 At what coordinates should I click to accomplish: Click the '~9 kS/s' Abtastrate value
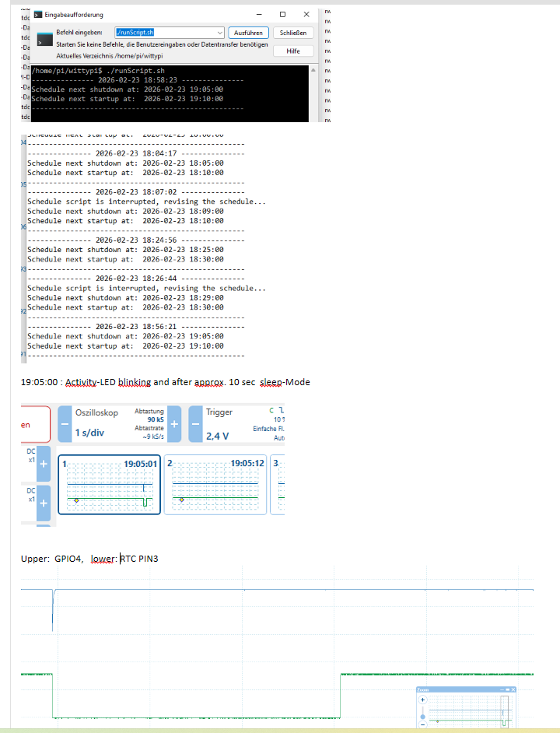153,437
